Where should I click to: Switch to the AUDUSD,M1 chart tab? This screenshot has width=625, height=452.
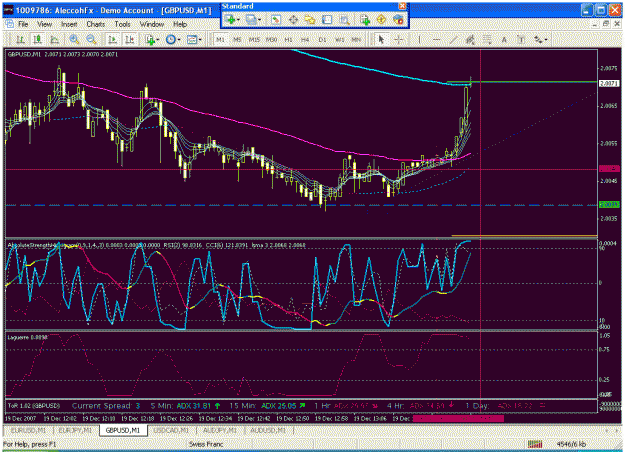pyautogui.click(x=267, y=430)
